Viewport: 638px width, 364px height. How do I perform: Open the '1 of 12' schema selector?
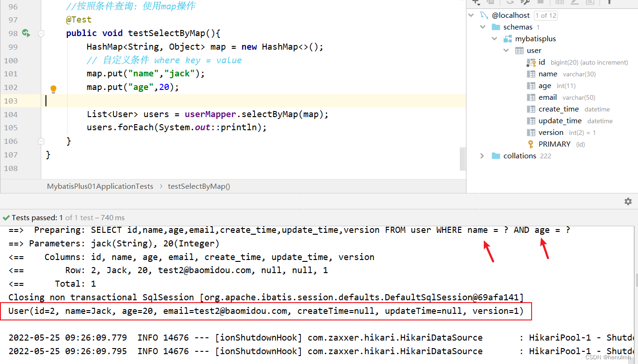point(546,15)
